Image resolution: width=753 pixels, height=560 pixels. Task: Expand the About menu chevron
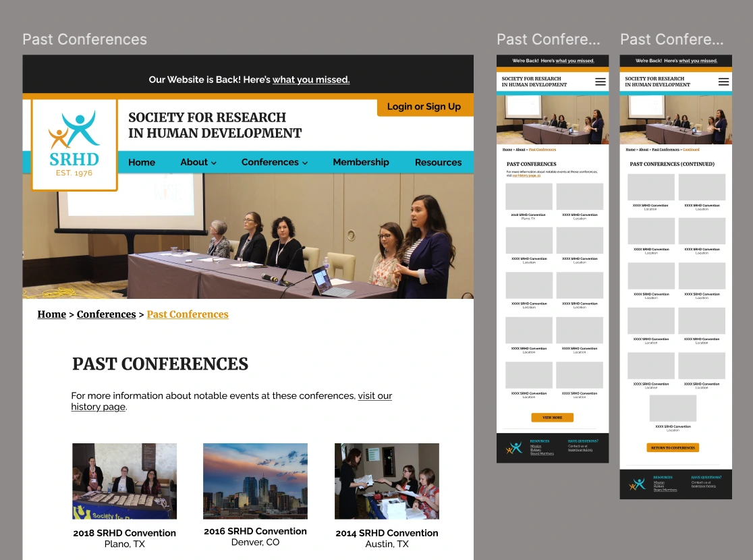click(214, 163)
